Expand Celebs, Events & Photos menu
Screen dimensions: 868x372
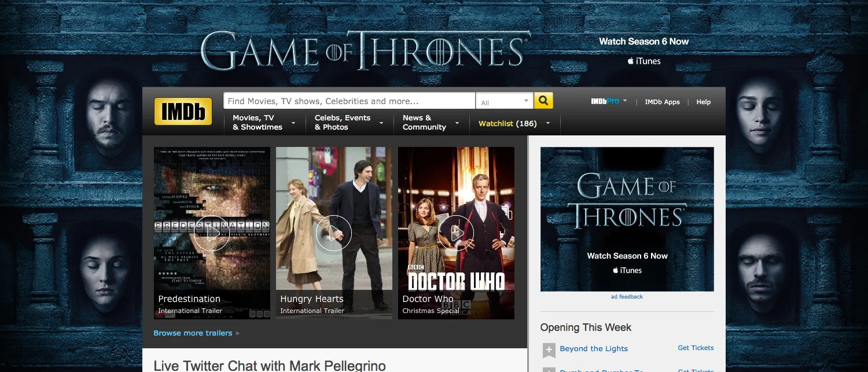349,123
